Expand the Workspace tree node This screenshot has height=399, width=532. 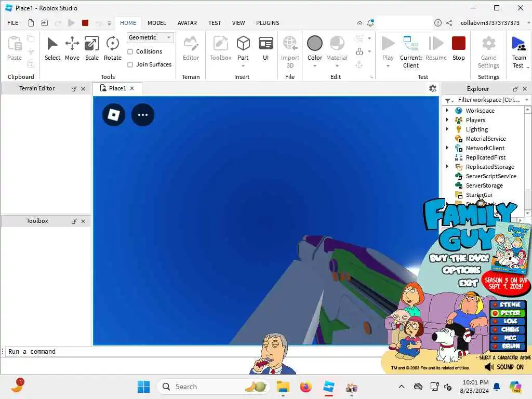click(x=447, y=110)
